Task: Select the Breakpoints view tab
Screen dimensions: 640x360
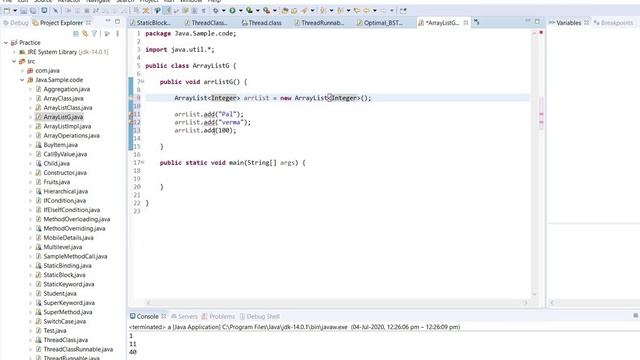Action: pos(613,23)
